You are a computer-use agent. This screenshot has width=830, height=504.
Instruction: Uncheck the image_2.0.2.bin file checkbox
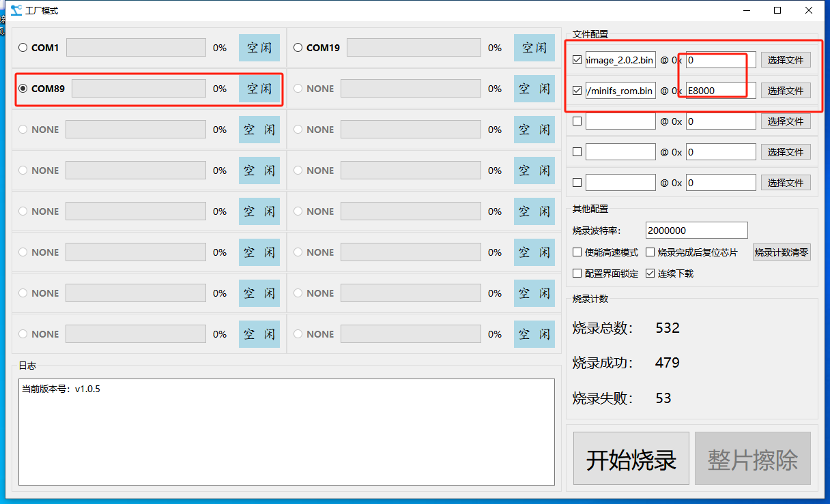(x=577, y=60)
